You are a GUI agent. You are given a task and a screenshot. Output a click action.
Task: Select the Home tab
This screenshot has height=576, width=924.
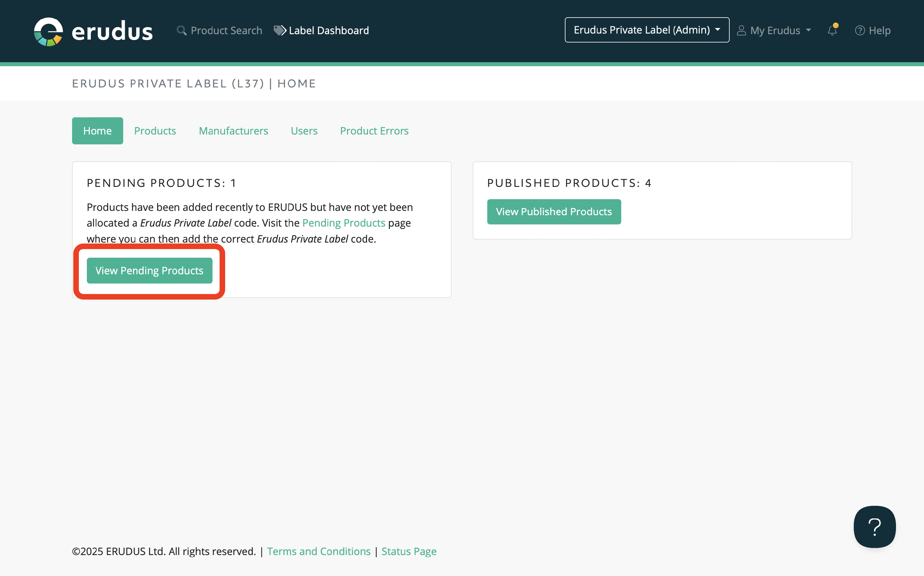coord(97,131)
